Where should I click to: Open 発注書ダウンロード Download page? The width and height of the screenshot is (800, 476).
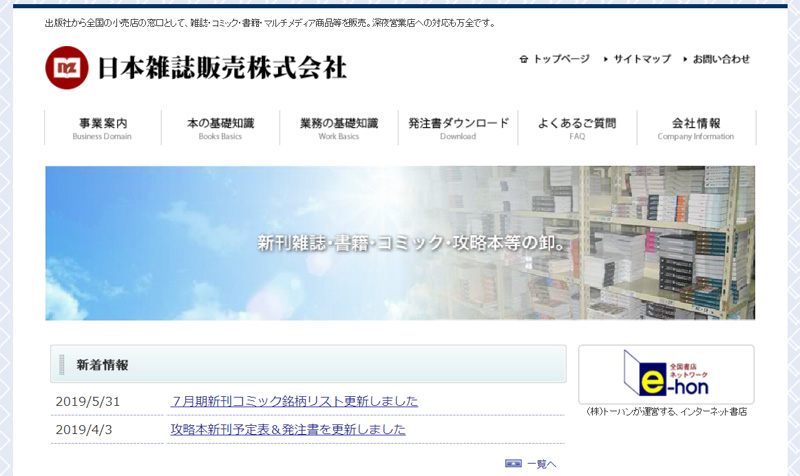coord(458,128)
